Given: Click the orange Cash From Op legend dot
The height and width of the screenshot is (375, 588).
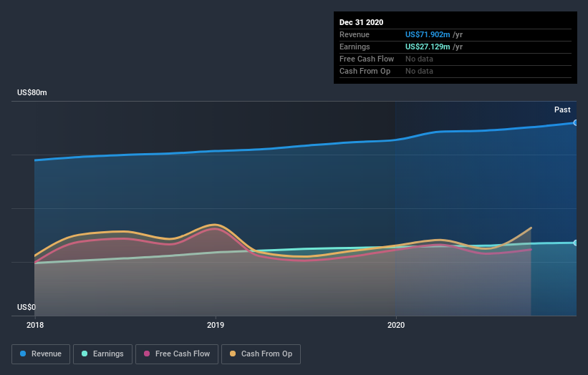Looking at the screenshot, I should (233, 354).
